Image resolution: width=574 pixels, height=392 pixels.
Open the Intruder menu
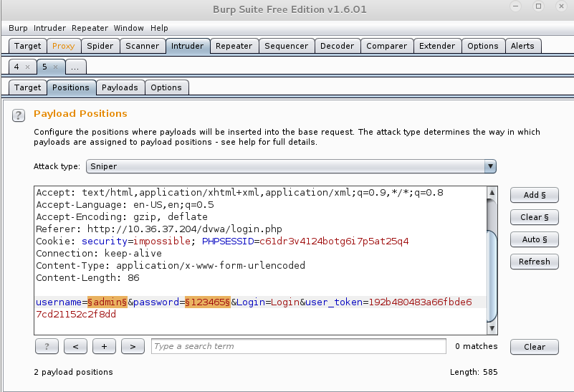[x=49, y=28]
